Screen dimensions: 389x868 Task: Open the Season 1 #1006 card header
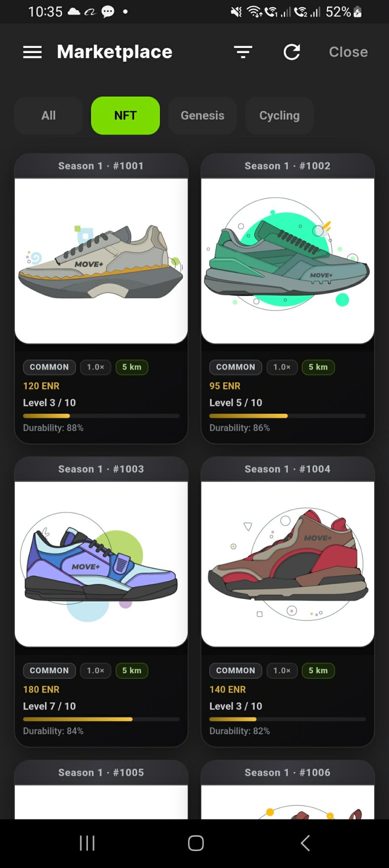(288, 773)
